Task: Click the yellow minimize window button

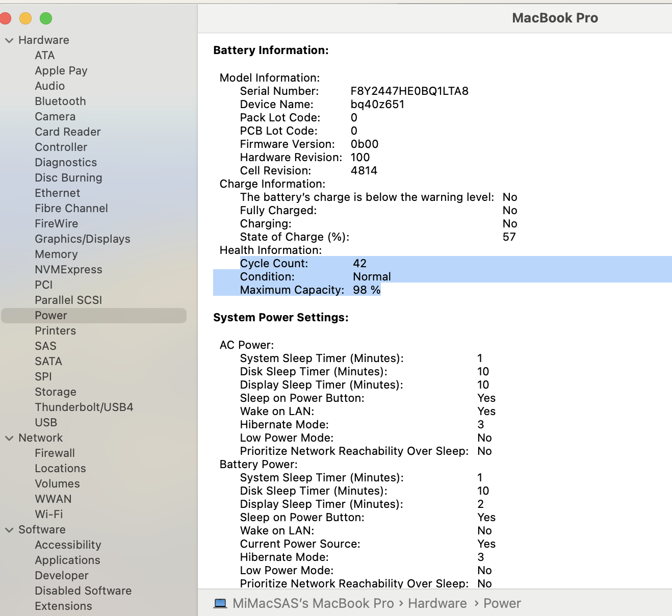Action: click(x=25, y=18)
